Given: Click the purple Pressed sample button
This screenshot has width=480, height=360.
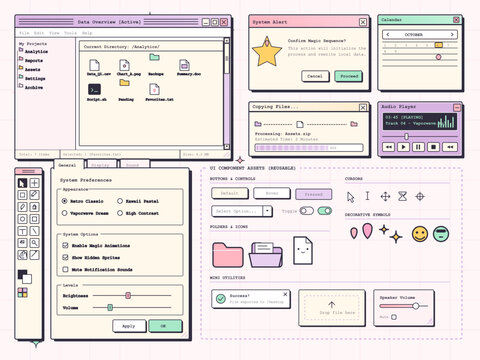Looking at the screenshot, I should coord(314,194).
